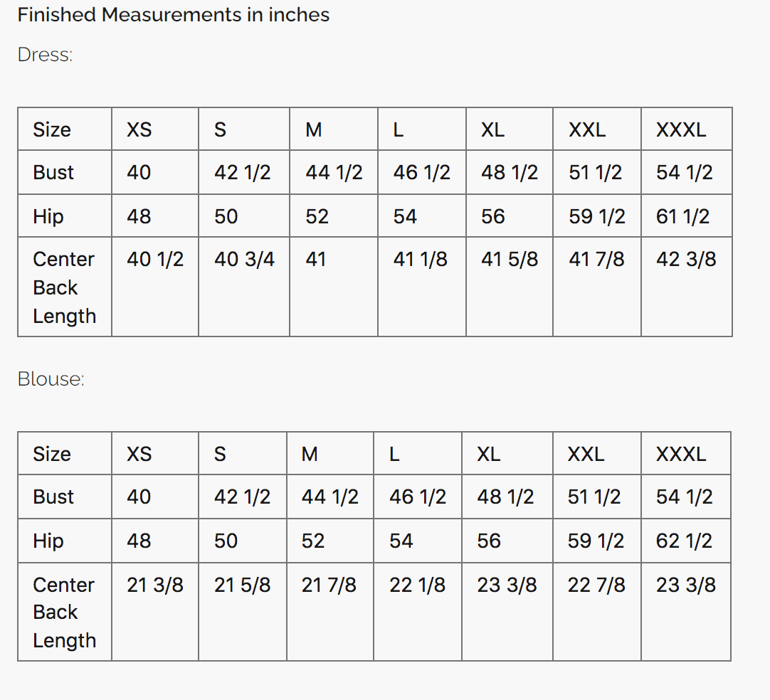Image resolution: width=770 pixels, height=700 pixels.
Task: Click the 40 3/4 center back length cell
Action: 244,260
